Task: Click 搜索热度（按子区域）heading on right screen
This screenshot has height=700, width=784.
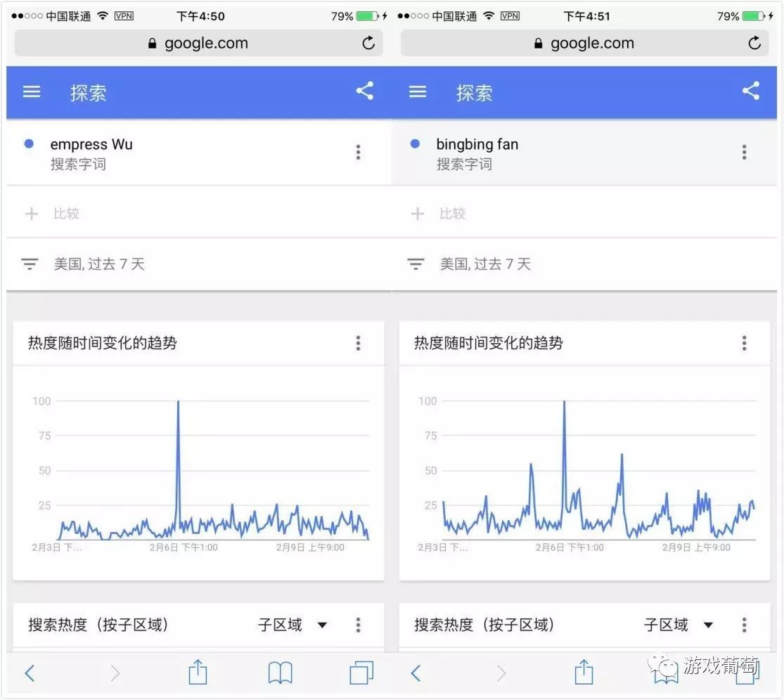Action: [x=484, y=625]
